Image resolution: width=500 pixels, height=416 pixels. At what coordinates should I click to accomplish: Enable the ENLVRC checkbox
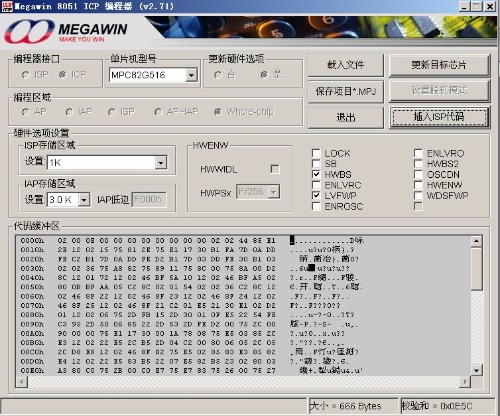pyautogui.click(x=316, y=185)
